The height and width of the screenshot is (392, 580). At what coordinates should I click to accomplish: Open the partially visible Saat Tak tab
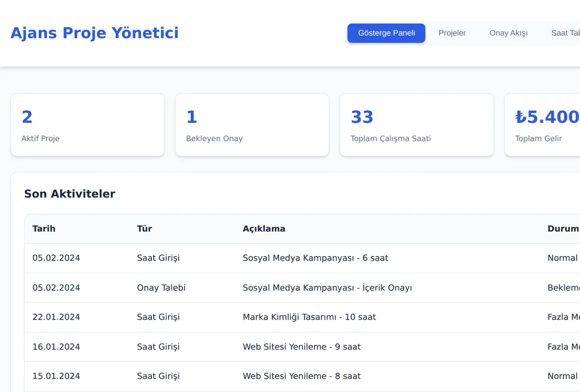(565, 33)
